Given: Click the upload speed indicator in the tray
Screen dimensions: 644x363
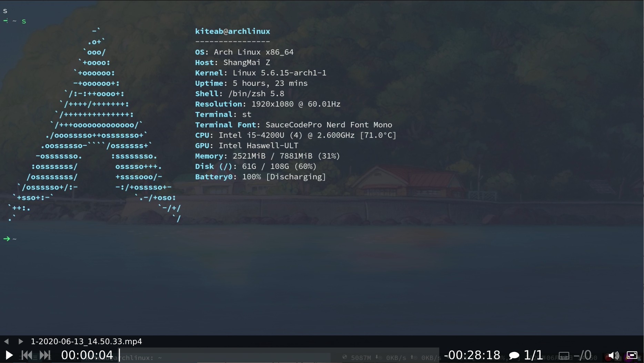Looking at the screenshot, I should click(431, 357).
